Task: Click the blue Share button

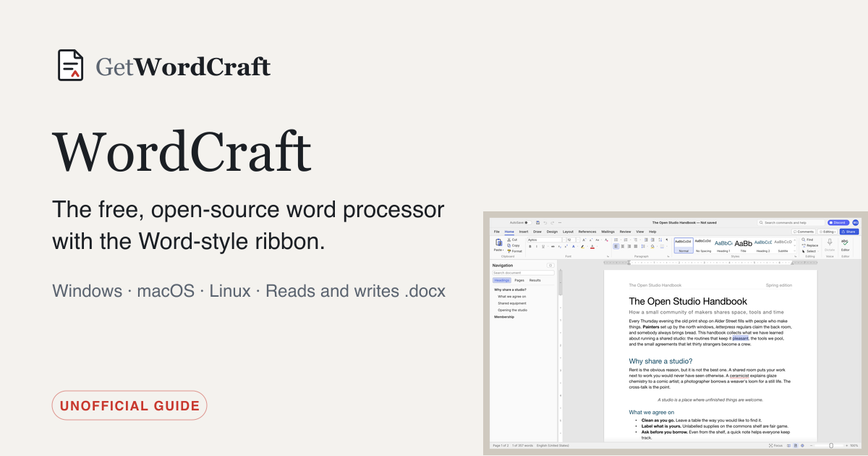Action: point(849,232)
